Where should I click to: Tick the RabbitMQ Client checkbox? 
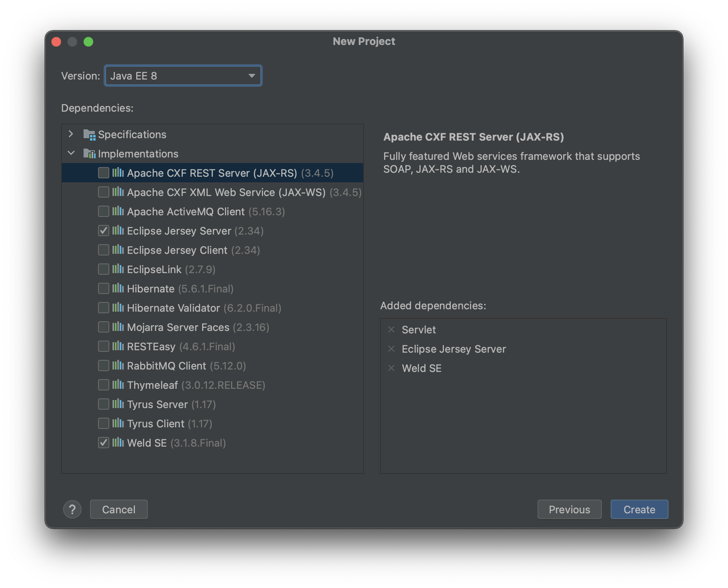(x=104, y=365)
